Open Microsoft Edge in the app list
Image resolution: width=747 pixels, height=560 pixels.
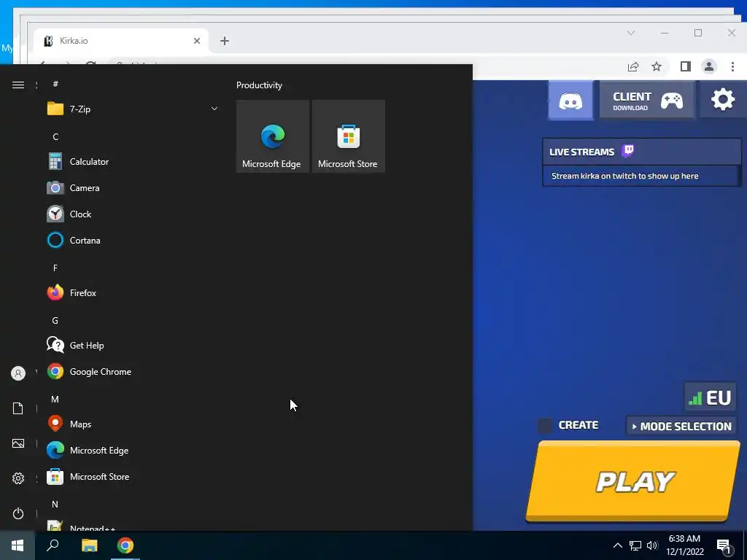133,450
